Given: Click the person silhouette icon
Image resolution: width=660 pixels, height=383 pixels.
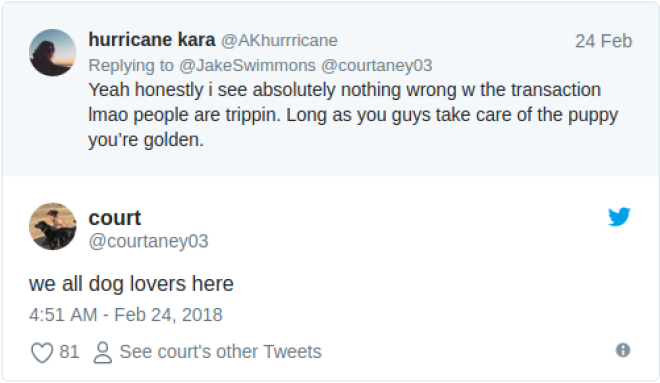Looking at the screenshot, I should pos(103,352).
